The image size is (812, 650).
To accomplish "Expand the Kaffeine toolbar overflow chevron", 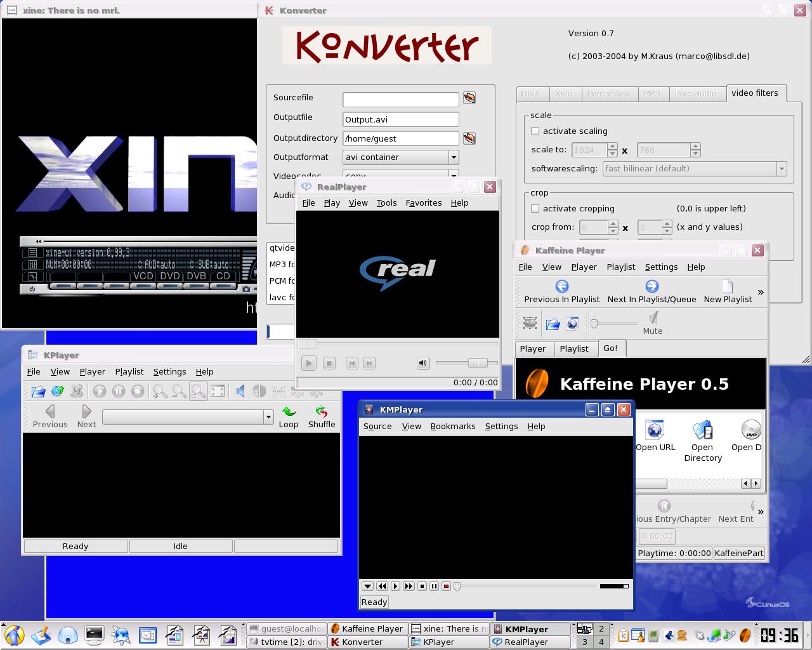I will [761, 293].
